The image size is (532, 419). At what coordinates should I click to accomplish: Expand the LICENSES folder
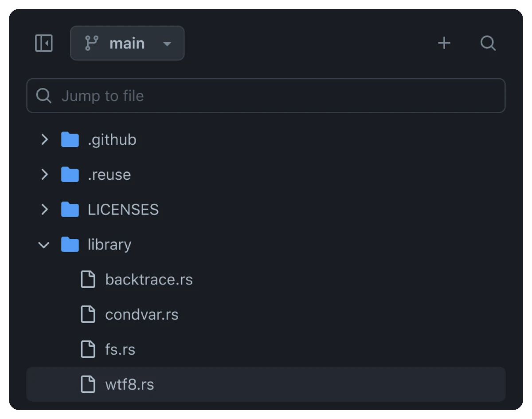coord(44,209)
